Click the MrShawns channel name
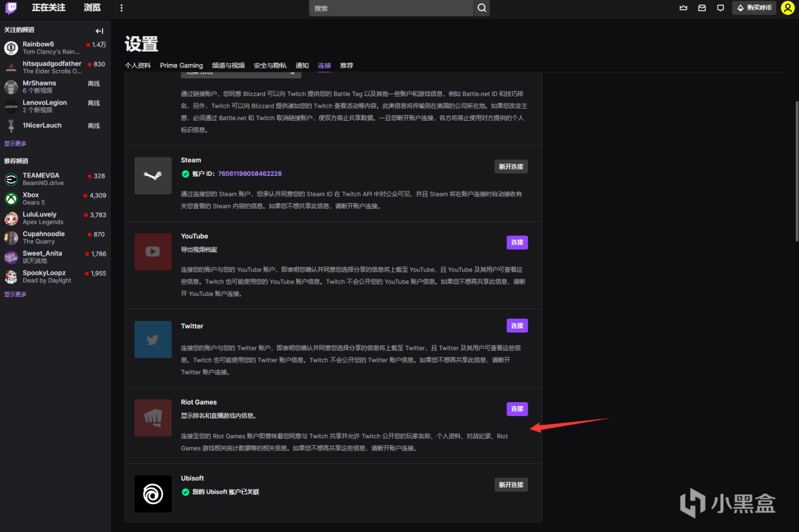Image resolution: width=799 pixels, height=532 pixels. (39, 83)
